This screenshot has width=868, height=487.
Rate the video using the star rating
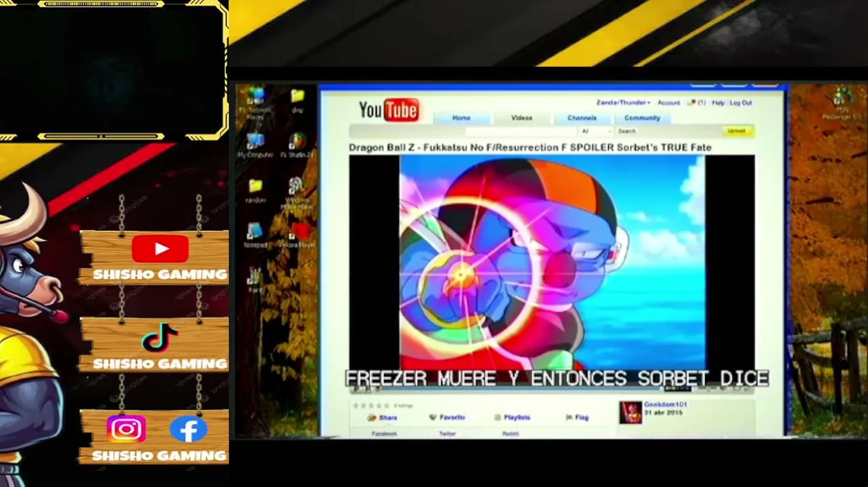pos(371,406)
